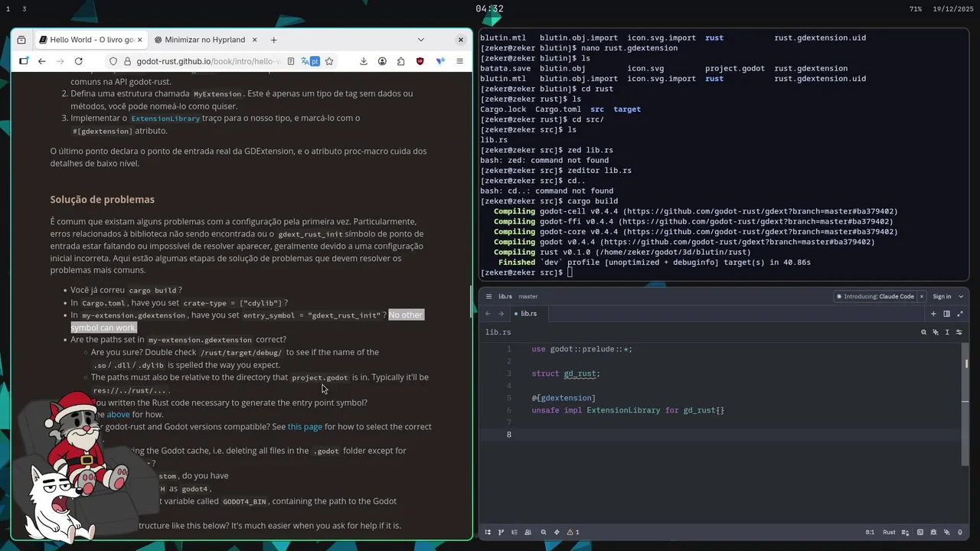The image size is (980, 551).
Task: Click Sign in button in Zed
Action: 942,296
